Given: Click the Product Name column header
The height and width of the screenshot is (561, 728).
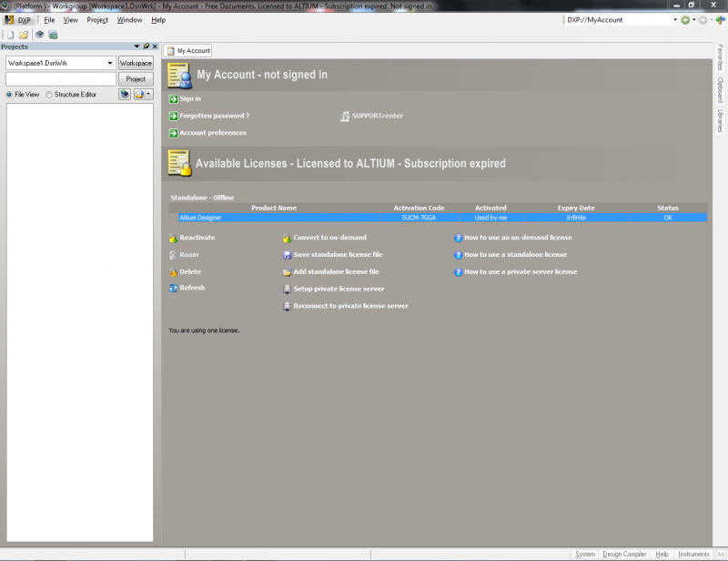Looking at the screenshot, I should pyautogui.click(x=274, y=208).
